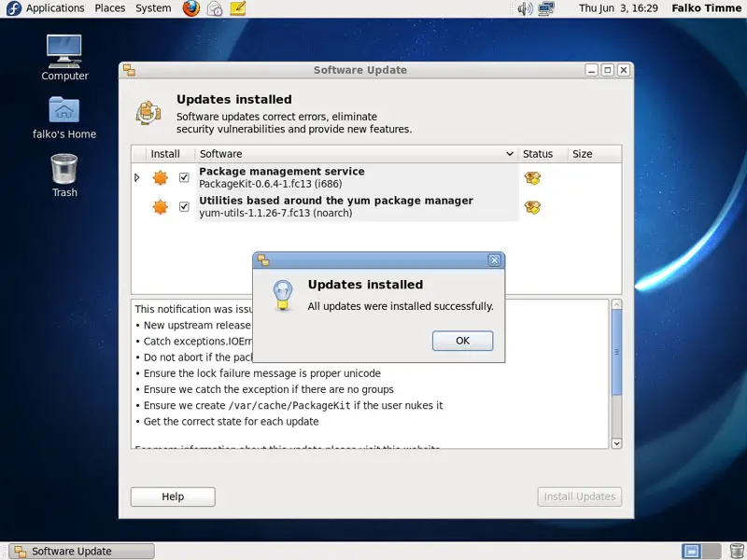Screen dimensions: 747x560
Task: Minimize the Software Update window
Action: (591, 71)
